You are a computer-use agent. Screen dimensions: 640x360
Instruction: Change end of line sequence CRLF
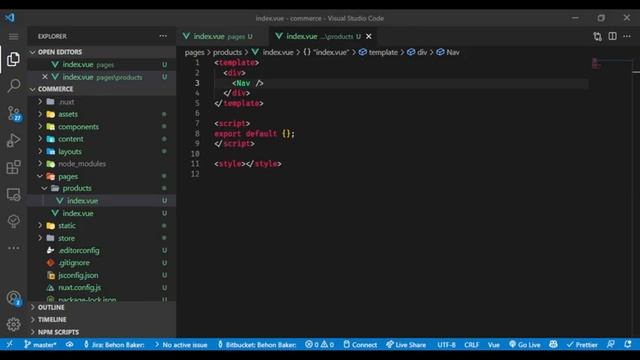pos(471,344)
